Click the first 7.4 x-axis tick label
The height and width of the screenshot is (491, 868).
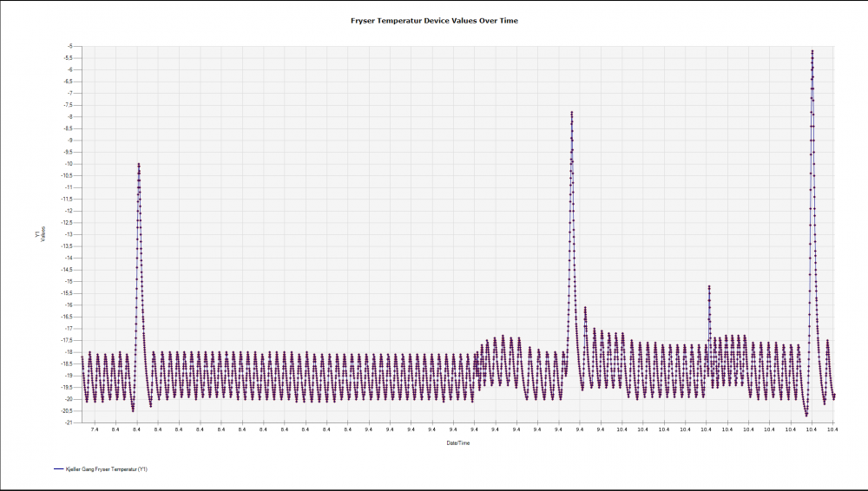95,429
